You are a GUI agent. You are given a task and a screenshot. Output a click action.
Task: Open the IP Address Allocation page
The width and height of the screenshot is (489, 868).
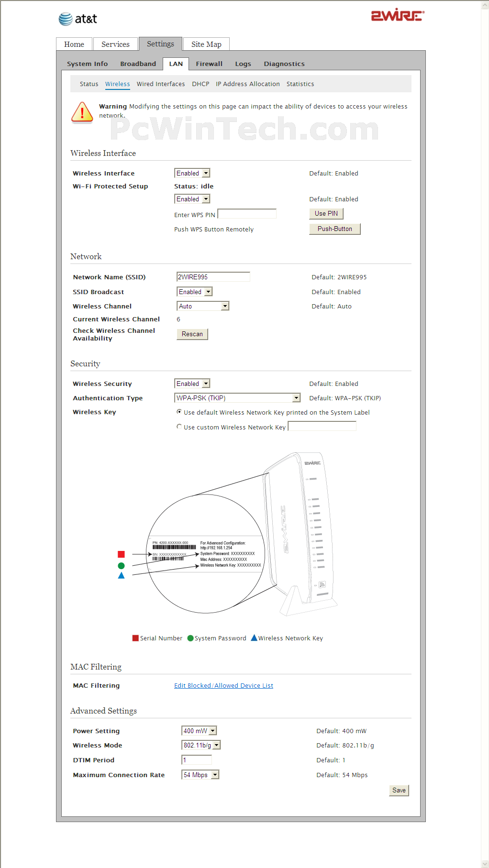point(248,84)
